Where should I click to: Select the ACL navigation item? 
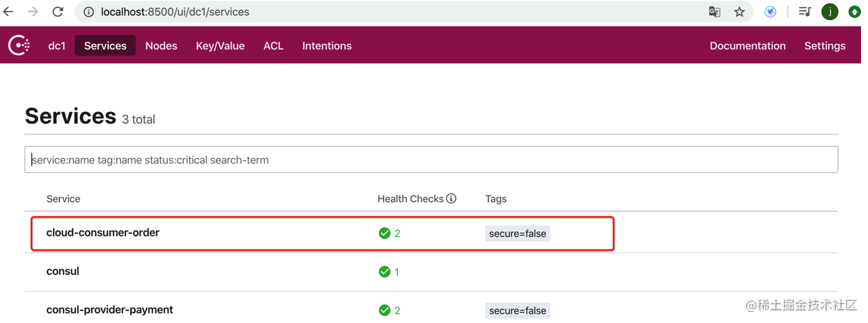pyautogui.click(x=273, y=46)
